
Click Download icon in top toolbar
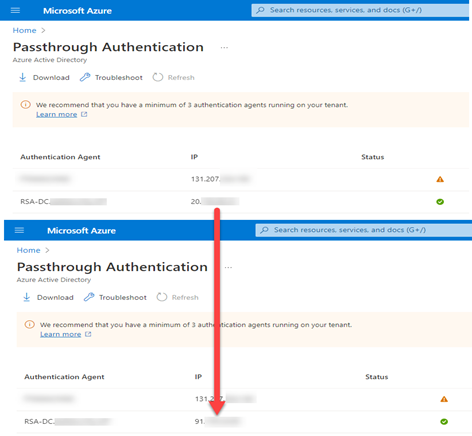(22, 78)
